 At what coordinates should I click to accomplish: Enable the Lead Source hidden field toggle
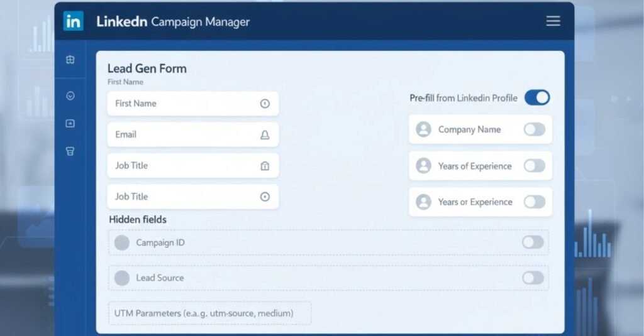pos(533,278)
